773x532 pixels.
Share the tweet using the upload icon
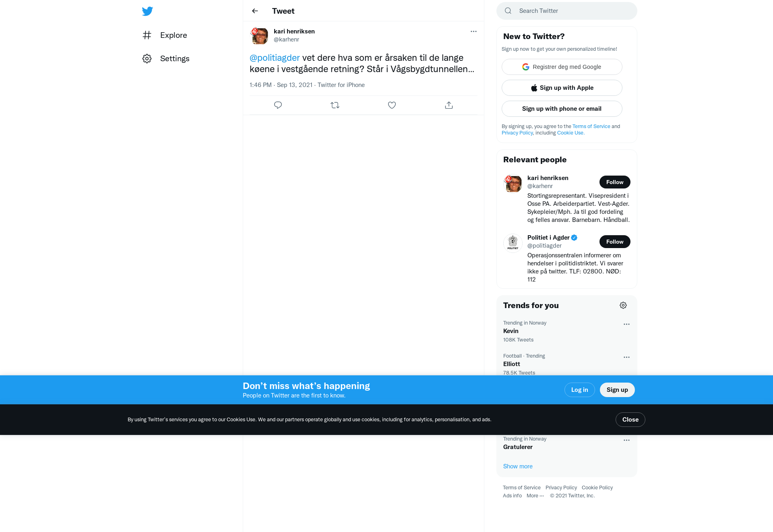[449, 105]
